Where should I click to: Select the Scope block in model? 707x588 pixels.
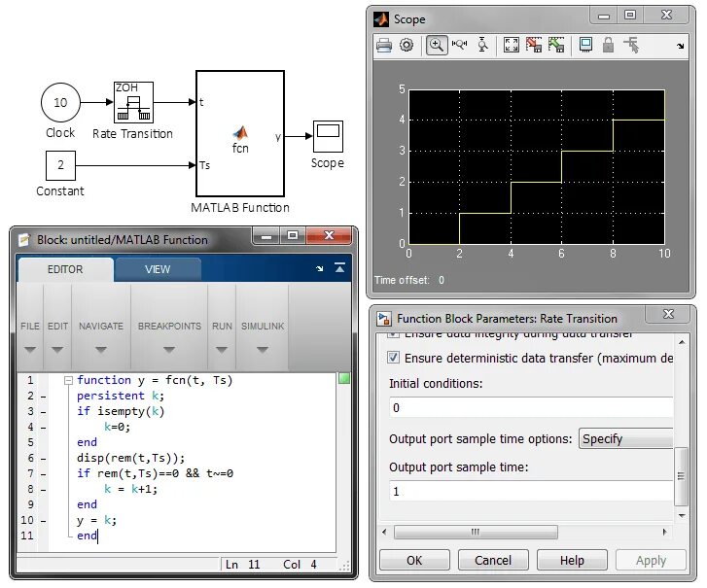click(x=328, y=136)
